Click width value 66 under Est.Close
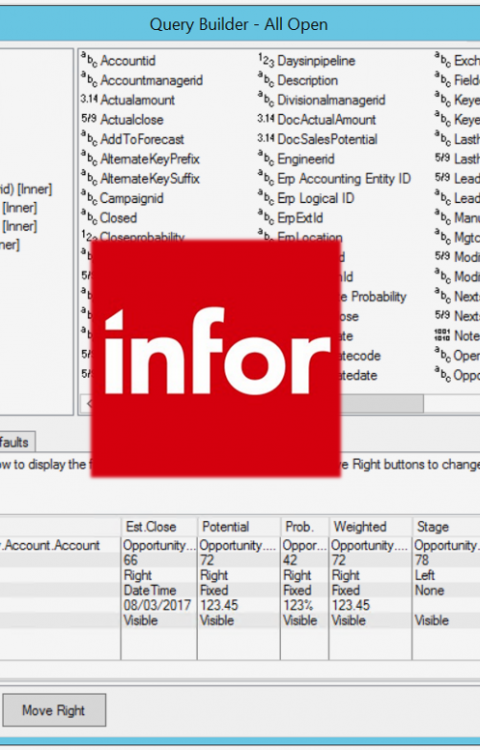The width and height of the screenshot is (480, 750). (x=131, y=560)
